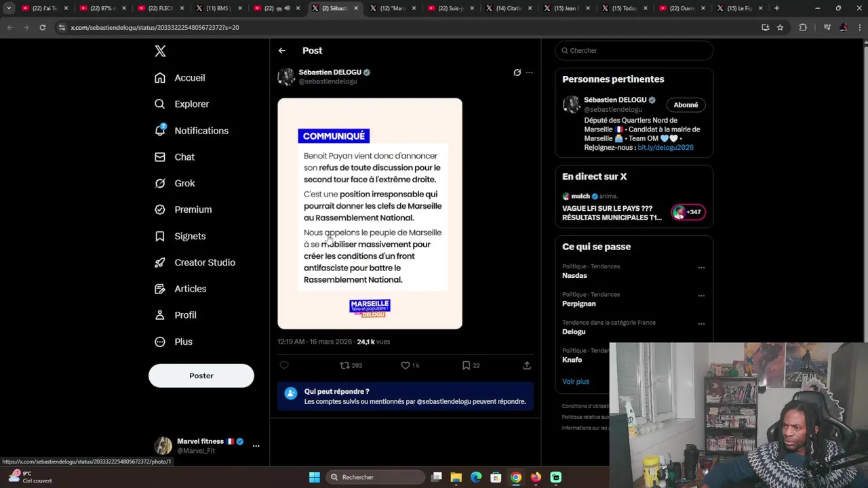Click the Abonné button for Sébastien DELOGU
868x488 pixels.
pyautogui.click(x=686, y=105)
